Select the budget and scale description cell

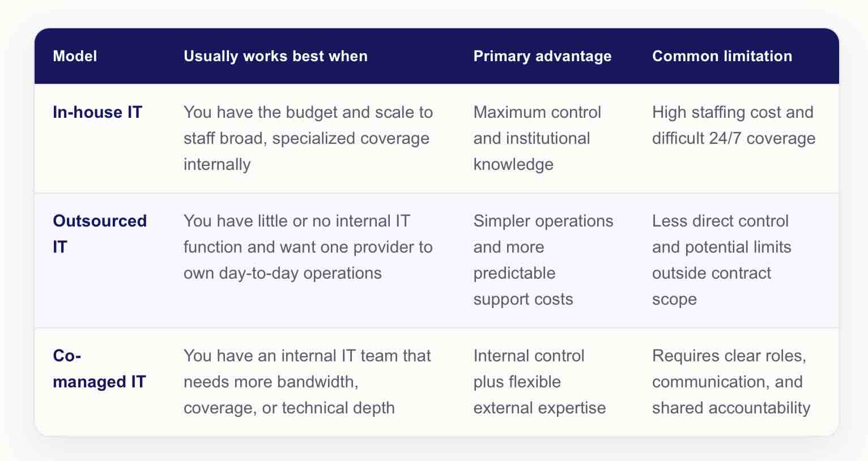pos(308,138)
